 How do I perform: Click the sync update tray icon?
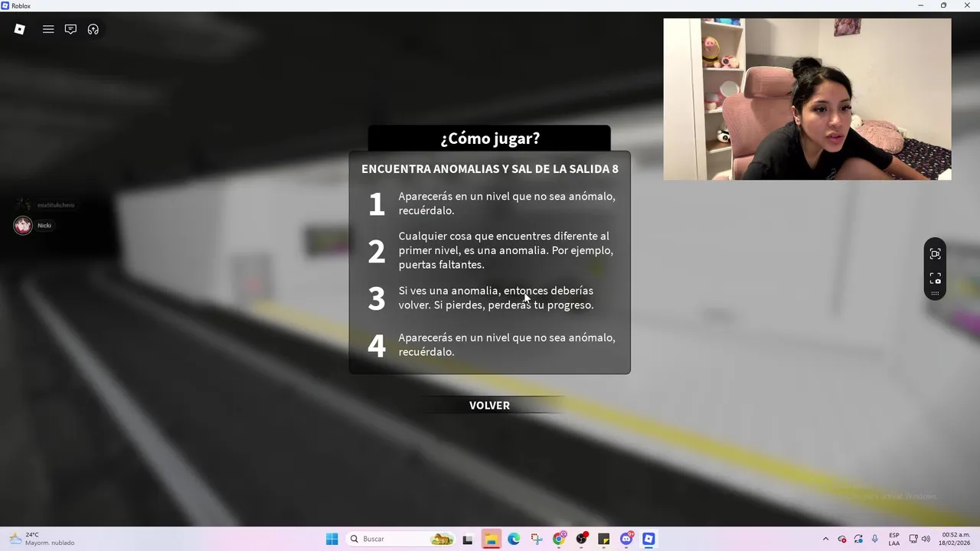[858, 539]
